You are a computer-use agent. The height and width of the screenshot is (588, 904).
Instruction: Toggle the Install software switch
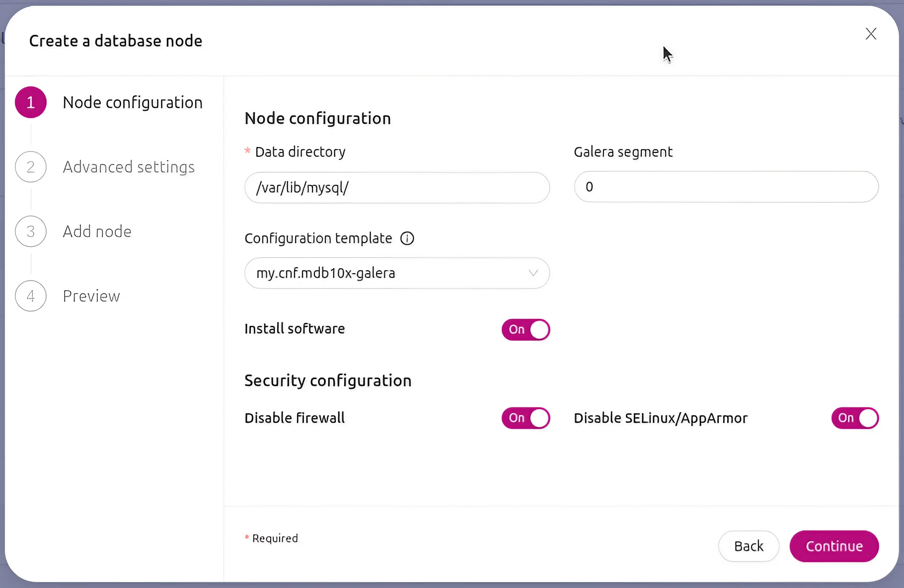[526, 330]
